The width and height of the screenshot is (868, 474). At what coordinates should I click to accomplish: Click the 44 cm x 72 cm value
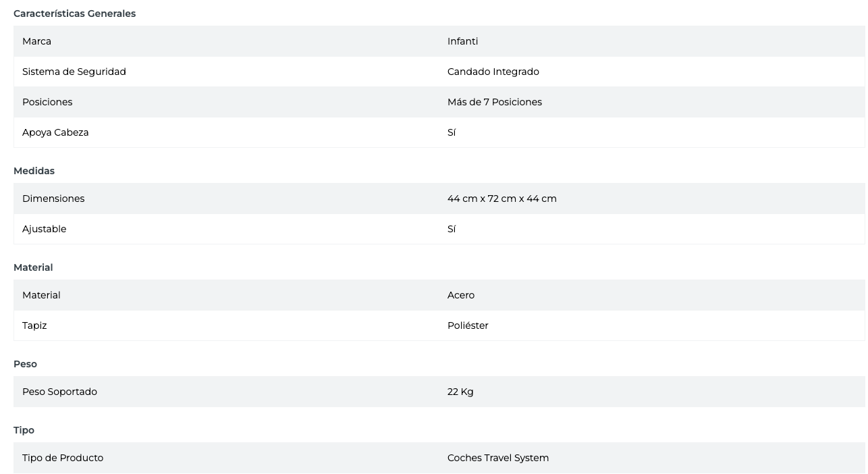[501, 199]
